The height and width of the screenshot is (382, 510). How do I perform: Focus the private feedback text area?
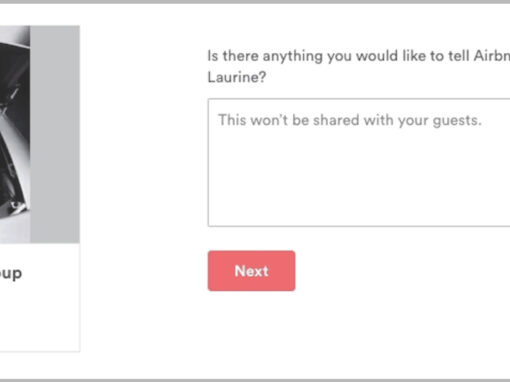click(359, 162)
